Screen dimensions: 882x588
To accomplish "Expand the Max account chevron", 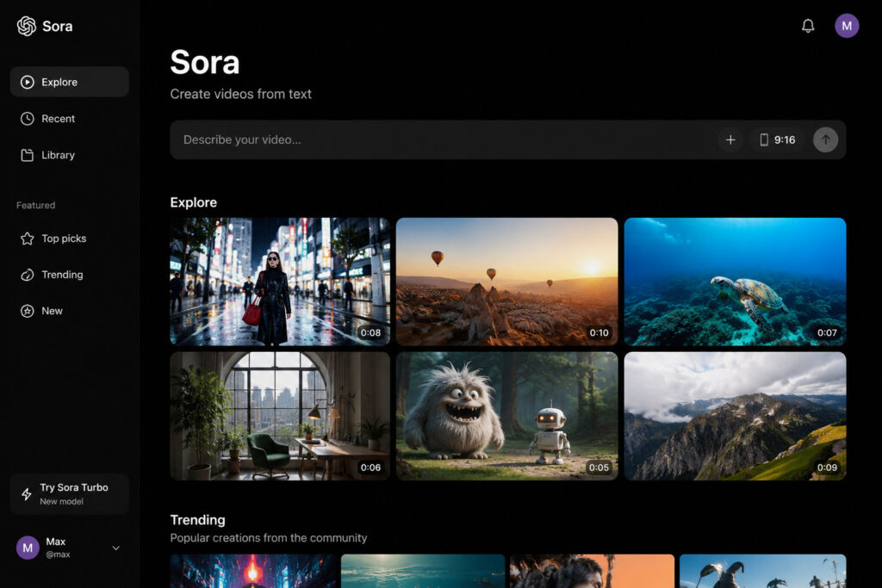I will (116, 548).
